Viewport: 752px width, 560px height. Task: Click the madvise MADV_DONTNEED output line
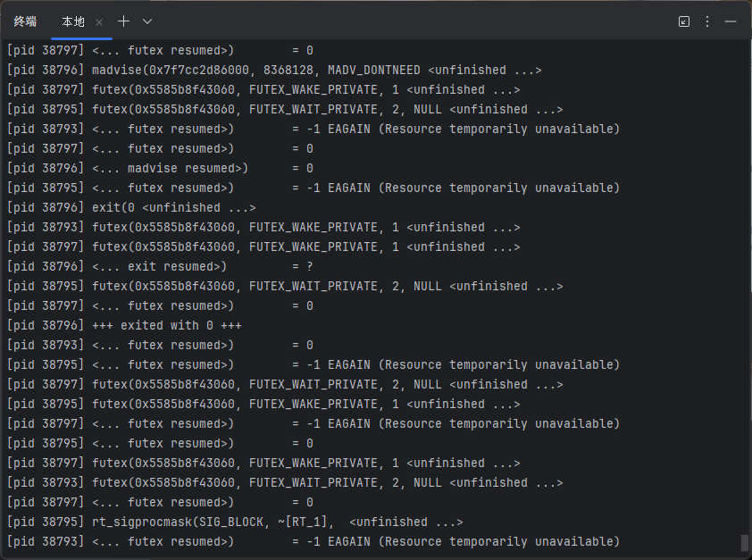click(x=316, y=71)
